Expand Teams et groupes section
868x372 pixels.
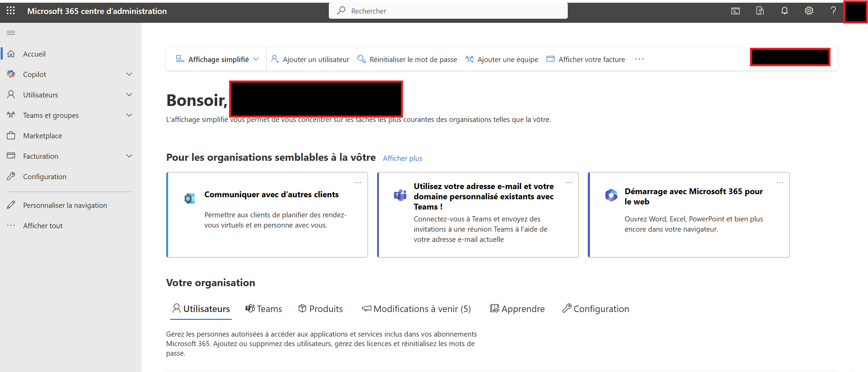point(129,115)
